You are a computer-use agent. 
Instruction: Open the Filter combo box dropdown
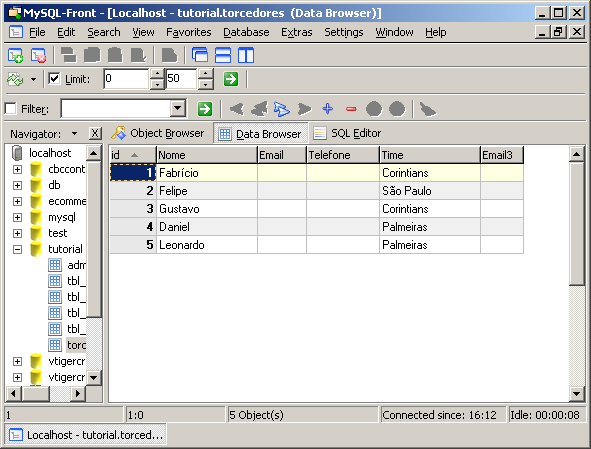178,109
